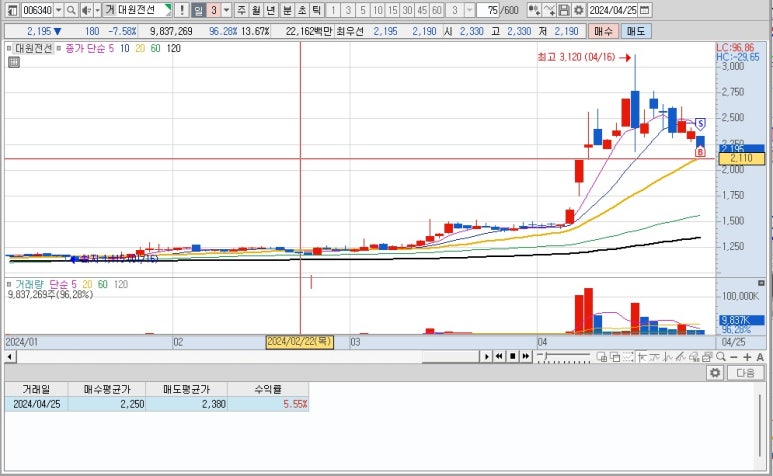773x476 pixels.
Task: Click the stop square button
Action: click(512, 356)
